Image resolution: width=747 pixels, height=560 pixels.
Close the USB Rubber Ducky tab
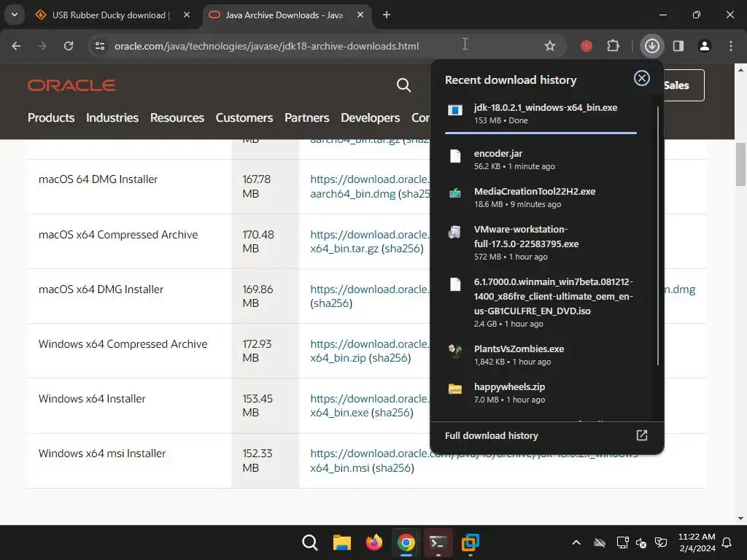187,15
